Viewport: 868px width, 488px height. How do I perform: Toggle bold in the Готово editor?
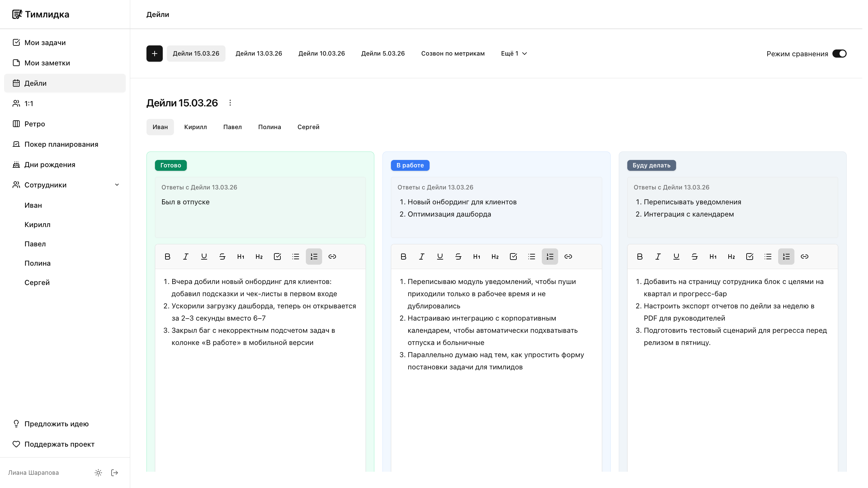[167, 257]
